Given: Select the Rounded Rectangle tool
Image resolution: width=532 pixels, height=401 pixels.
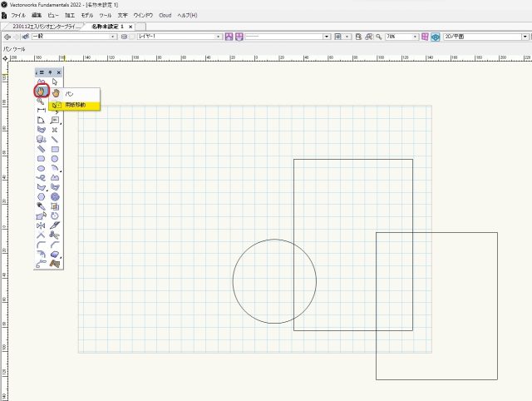Looking at the screenshot, I should [41, 158].
